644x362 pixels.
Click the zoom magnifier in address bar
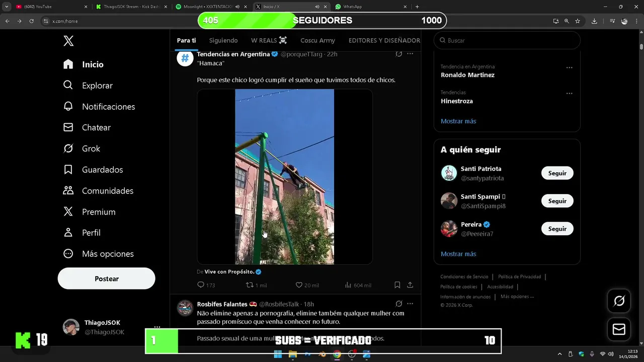tap(567, 21)
